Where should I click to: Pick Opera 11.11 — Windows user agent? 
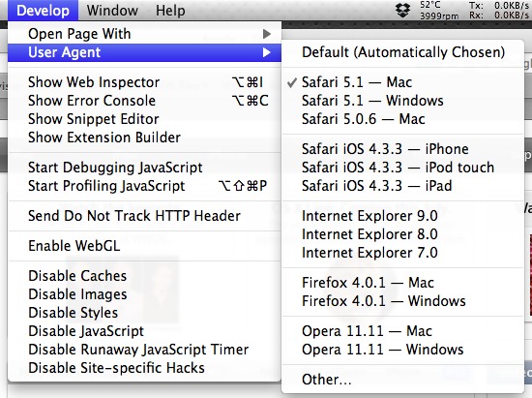(x=402, y=350)
